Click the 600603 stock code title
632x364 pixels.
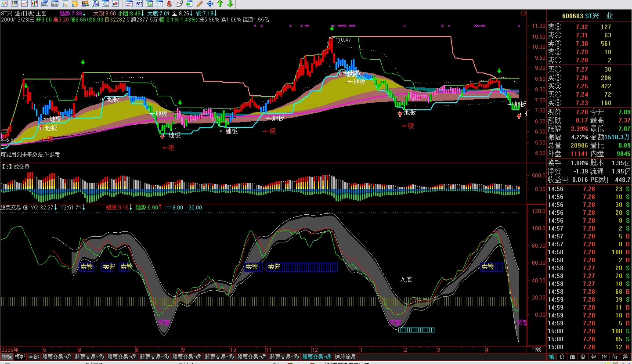(573, 16)
